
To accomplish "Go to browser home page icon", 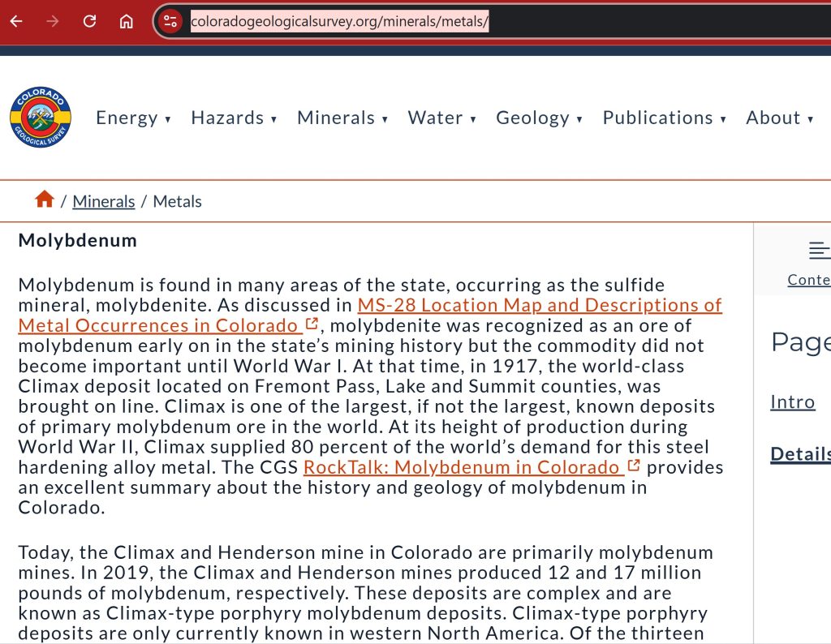I will coord(127,21).
